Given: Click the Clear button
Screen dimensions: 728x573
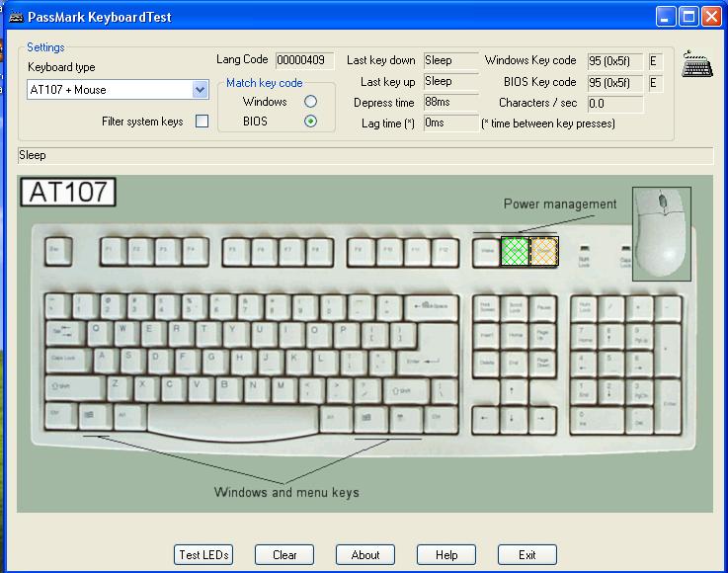Looking at the screenshot, I should 284,555.
